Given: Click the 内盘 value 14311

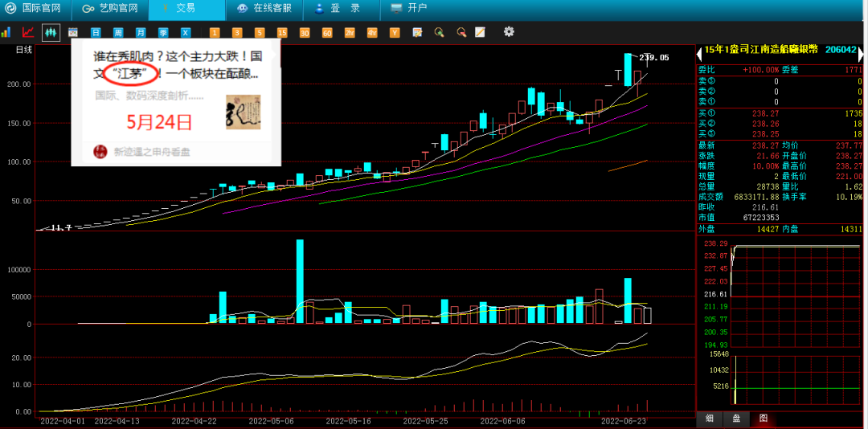Looking at the screenshot, I should point(851,228).
